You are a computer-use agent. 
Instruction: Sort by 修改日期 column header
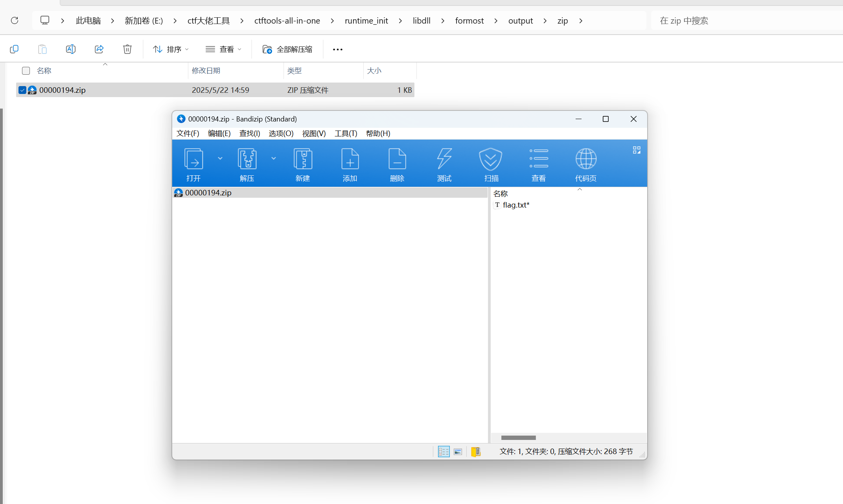(x=236, y=71)
